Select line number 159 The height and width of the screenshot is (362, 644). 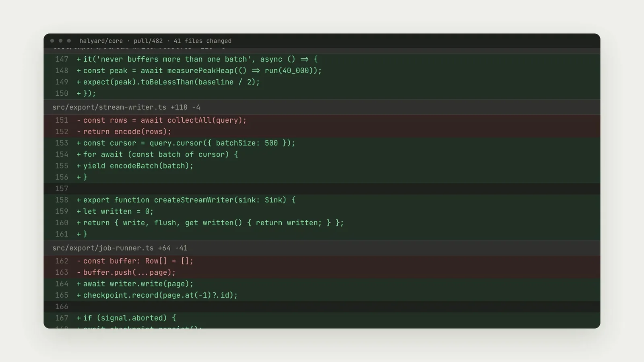[x=62, y=211]
